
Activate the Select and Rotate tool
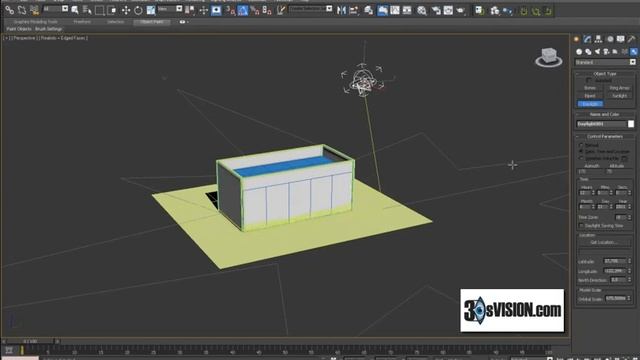(x=138, y=10)
